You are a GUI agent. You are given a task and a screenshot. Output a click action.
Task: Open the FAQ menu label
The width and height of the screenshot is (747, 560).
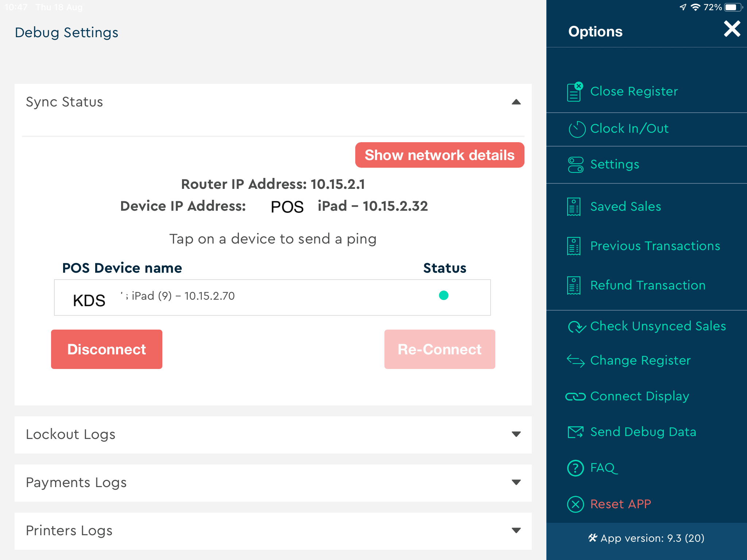point(604,468)
